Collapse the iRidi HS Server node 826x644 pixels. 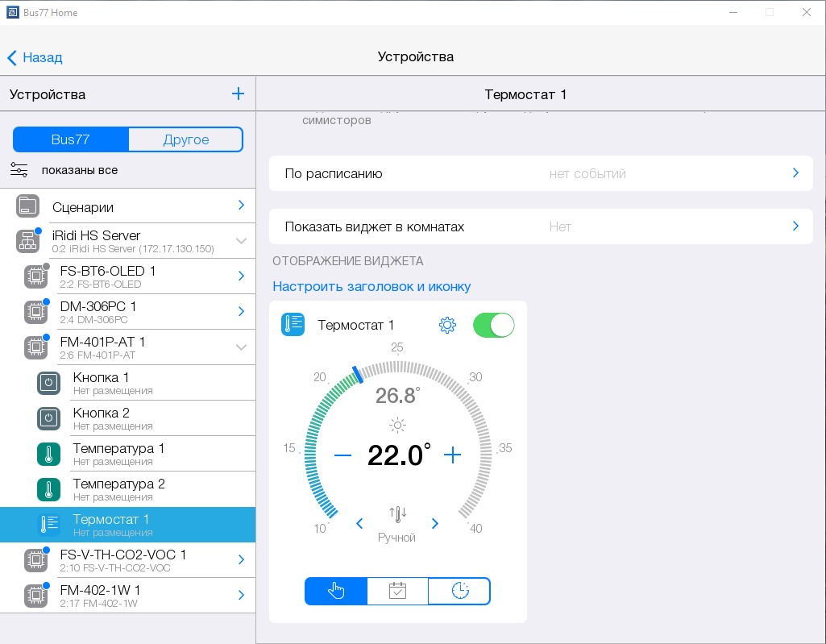pos(241,241)
